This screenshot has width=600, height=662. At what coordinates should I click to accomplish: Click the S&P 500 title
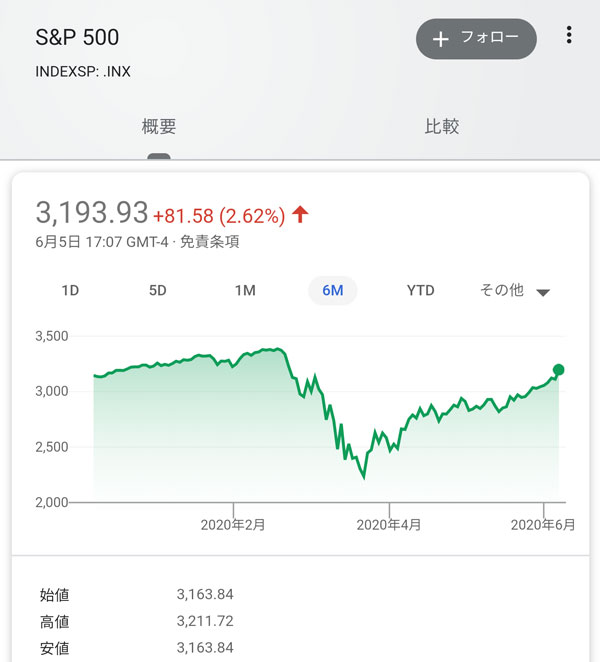(x=77, y=38)
